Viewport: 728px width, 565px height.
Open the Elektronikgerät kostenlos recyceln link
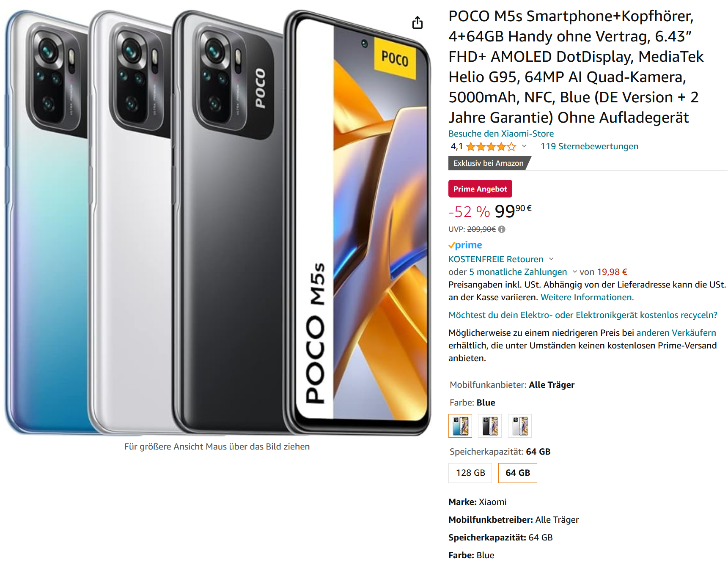[x=583, y=315]
